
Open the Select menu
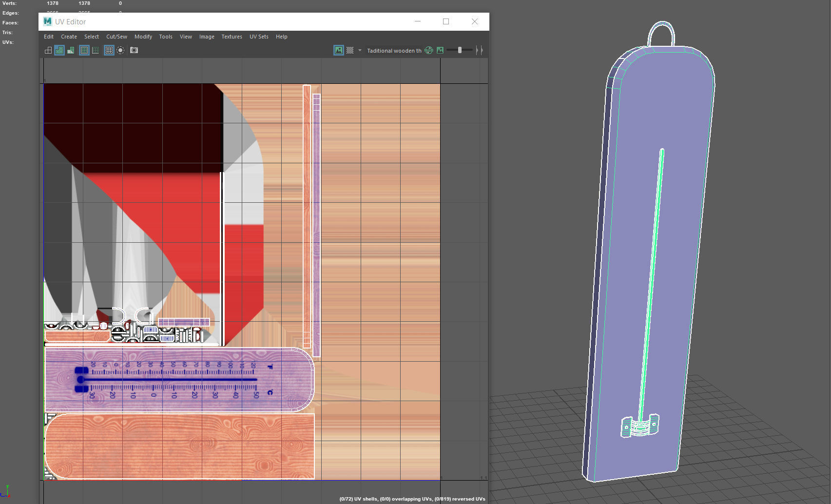[92, 37]
